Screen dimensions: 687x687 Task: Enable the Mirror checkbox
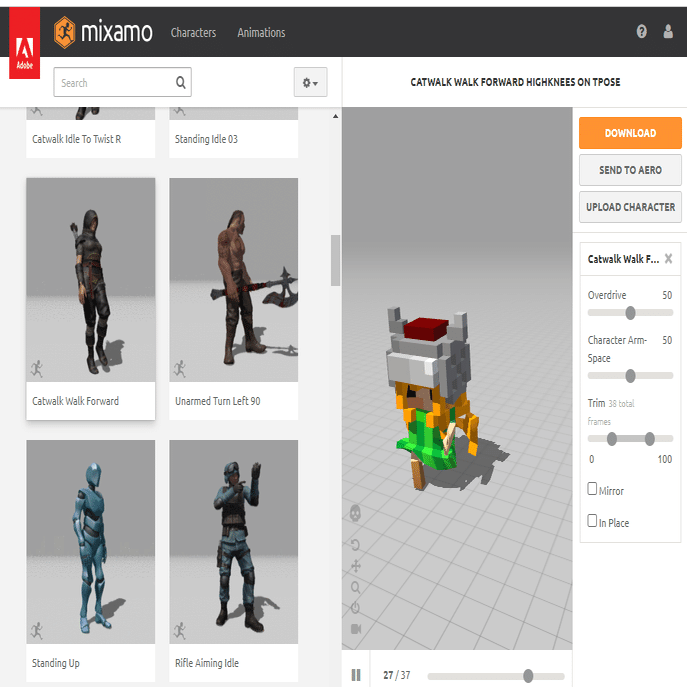[592, 489]
